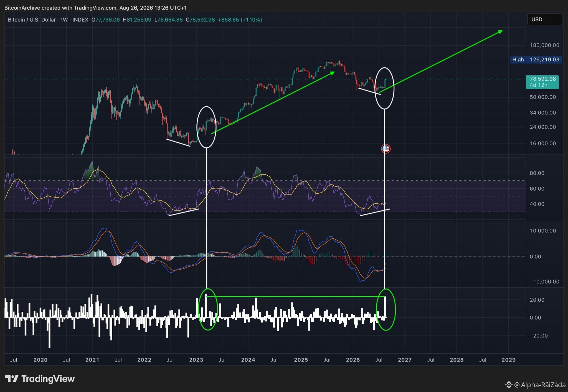Click the 2028 label on the time axis
Viewport: 568px width, 392px height.
457,360
